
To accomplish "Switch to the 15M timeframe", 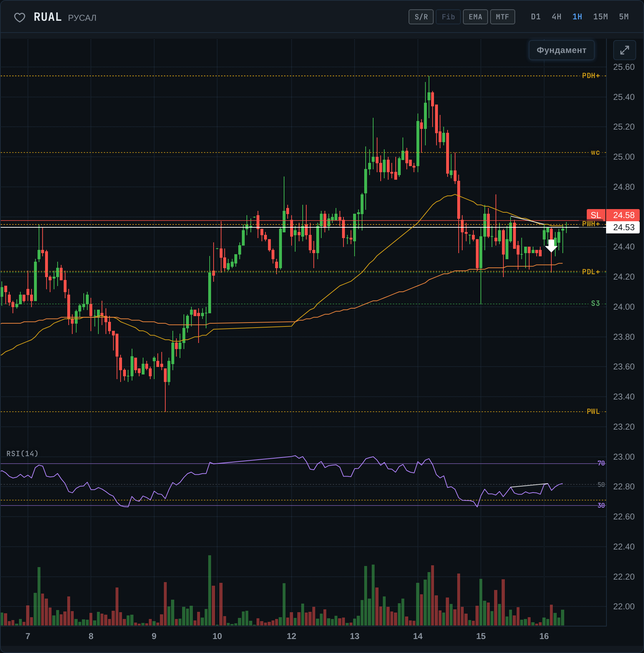I will click(600, 17).
